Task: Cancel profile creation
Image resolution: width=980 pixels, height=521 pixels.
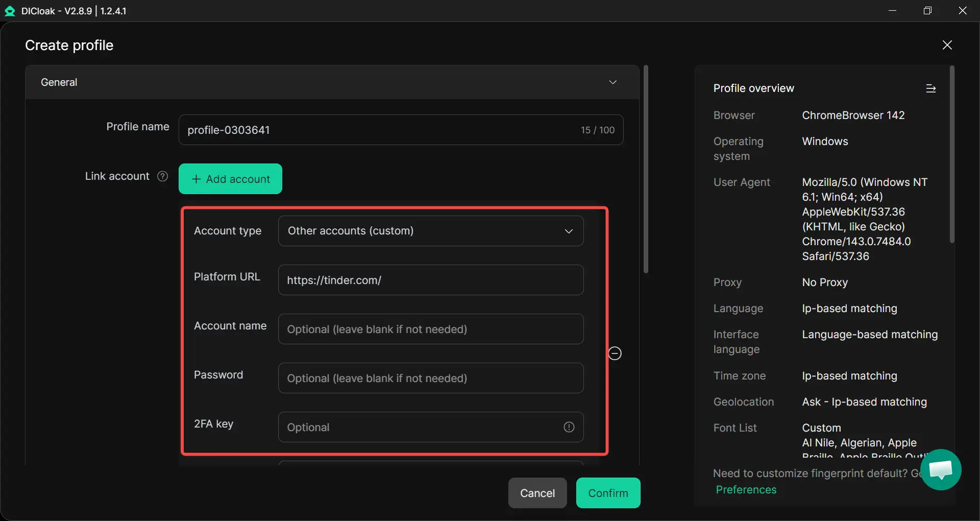Action: coord(537,493)
